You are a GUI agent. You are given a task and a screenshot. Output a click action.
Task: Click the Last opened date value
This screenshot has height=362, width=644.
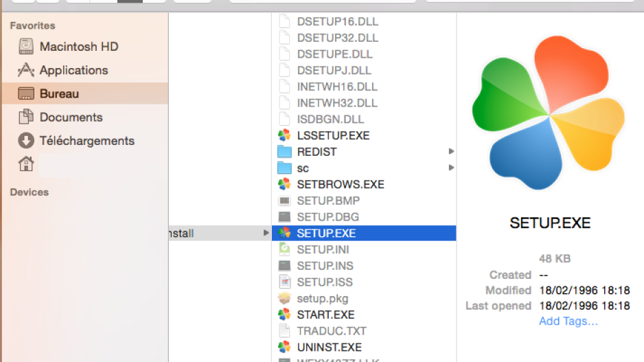(x=584, y=306)
